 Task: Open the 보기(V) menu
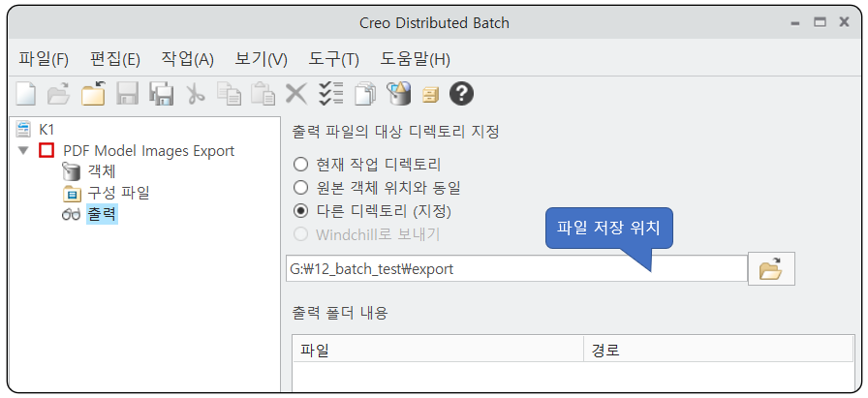(261, 59)
